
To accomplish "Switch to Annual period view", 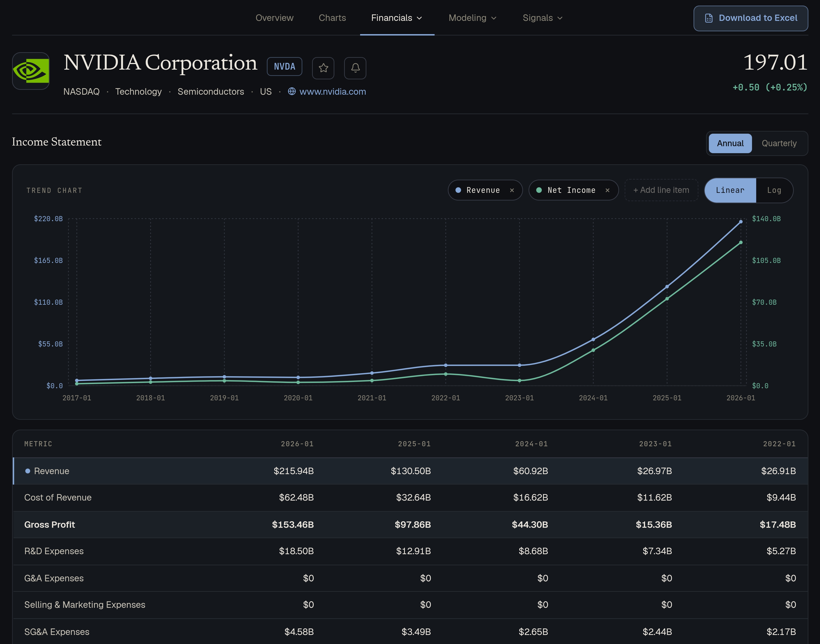I will [x=730, y=143].
